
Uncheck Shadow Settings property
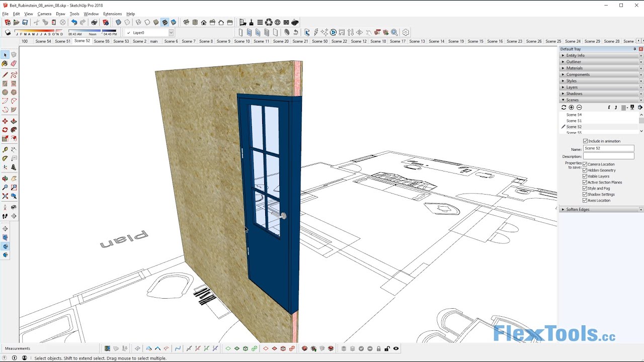point(585,195)
